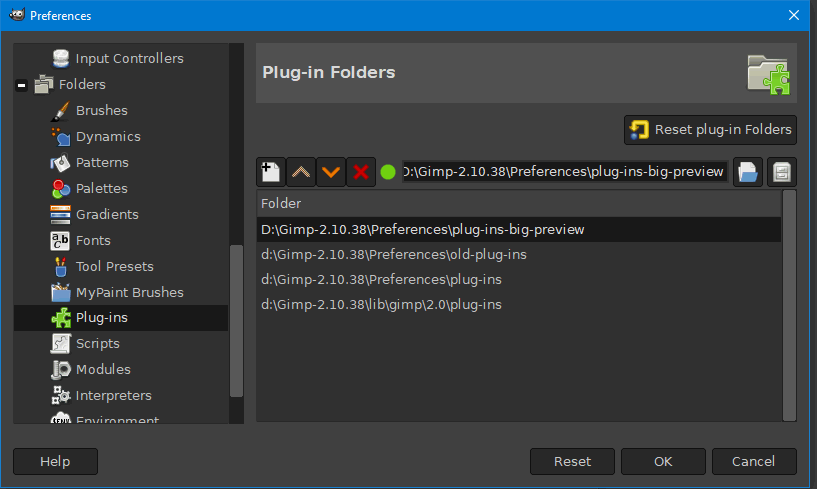The width and height of the screenshot is (817, 489).
Task: Click Reset plug-in Folders button
Action: pyautogui.click(x=710, y=130)
